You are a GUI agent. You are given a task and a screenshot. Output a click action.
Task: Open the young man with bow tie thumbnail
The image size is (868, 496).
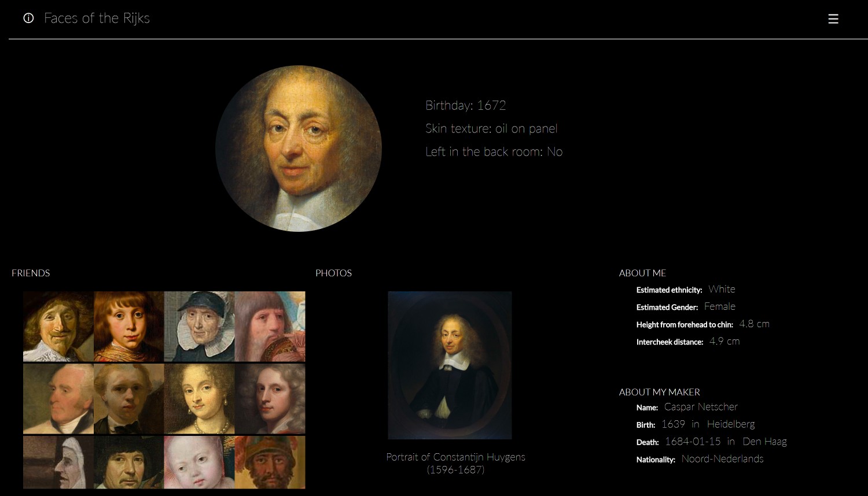129,399
